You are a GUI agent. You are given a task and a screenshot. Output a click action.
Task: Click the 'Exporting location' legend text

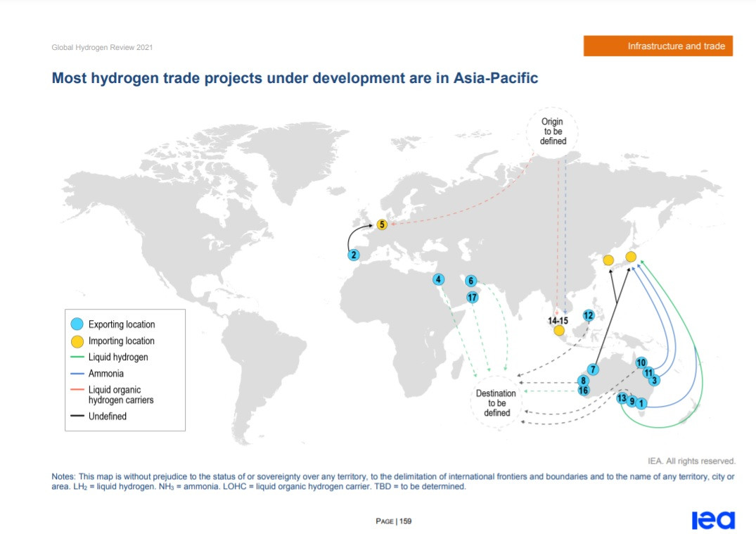(122, 324)
